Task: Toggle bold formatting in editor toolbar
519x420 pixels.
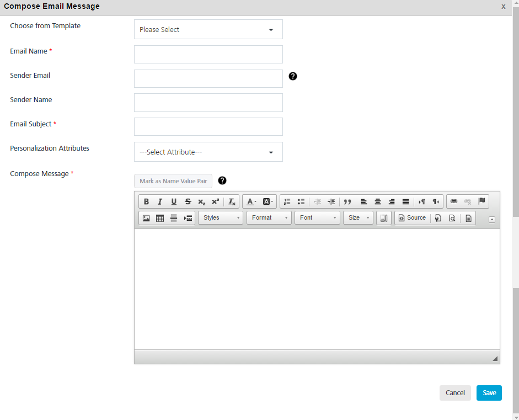Action: point(146,201)
